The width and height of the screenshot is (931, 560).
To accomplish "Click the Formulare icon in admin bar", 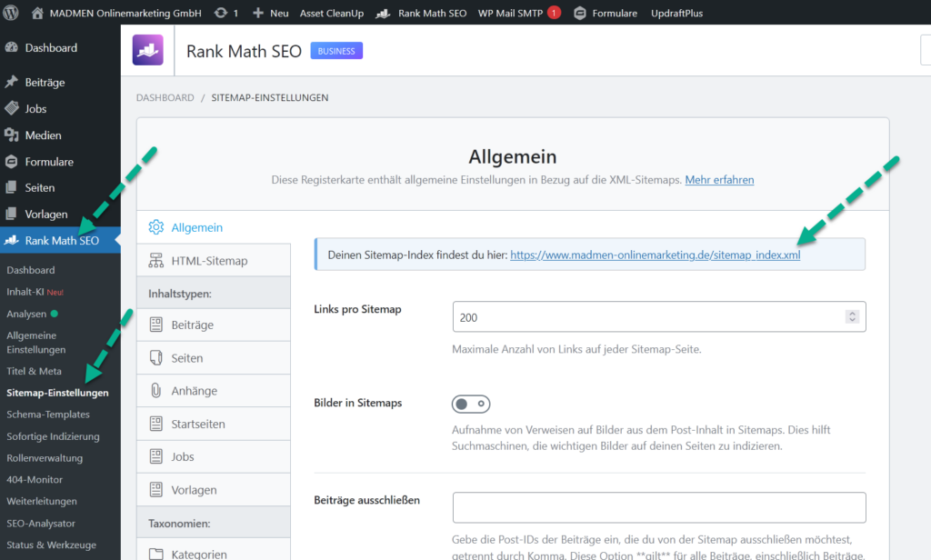I will (580, 13).
